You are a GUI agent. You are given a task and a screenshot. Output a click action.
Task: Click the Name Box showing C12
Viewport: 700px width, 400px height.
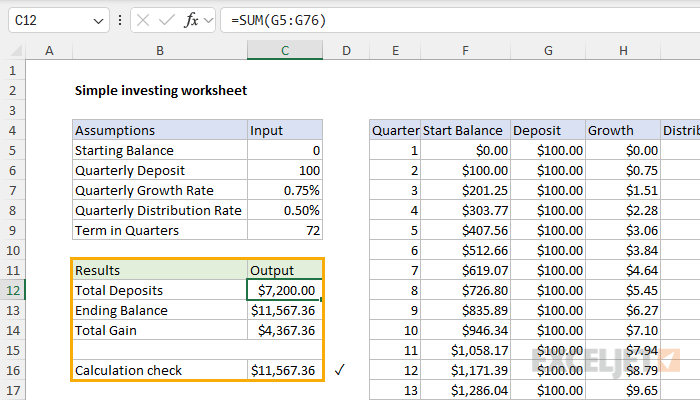(59, 20)
